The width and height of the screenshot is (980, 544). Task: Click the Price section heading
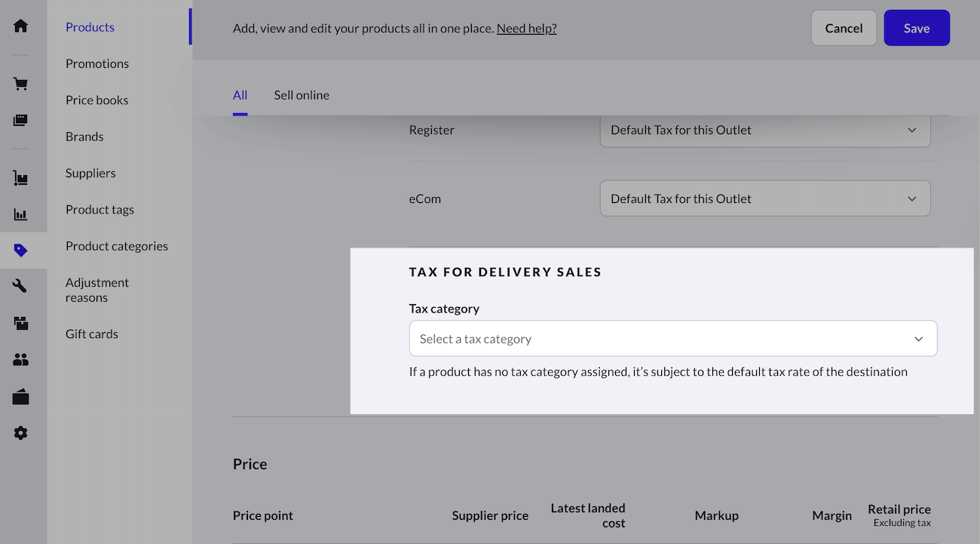pyautogui.click(x=250, y=464)
